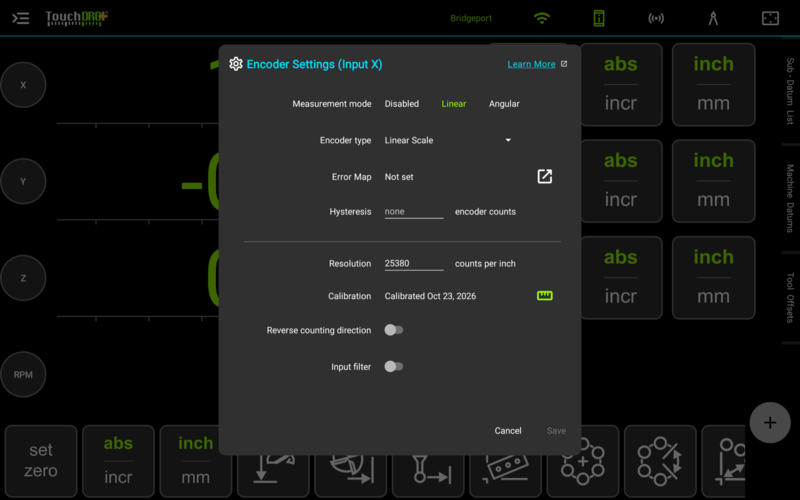Click the Hysteresis input field
Viewport: 800px width, 500px height.
point(414,212)
